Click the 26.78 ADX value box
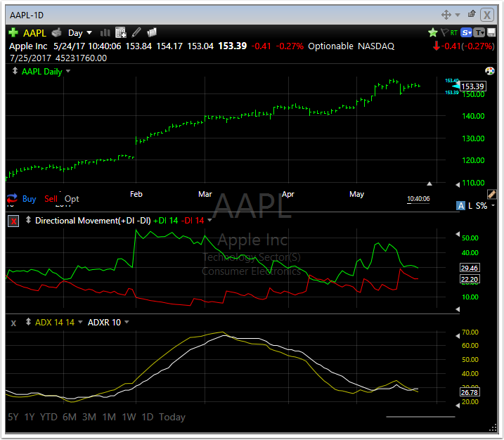 470,392
